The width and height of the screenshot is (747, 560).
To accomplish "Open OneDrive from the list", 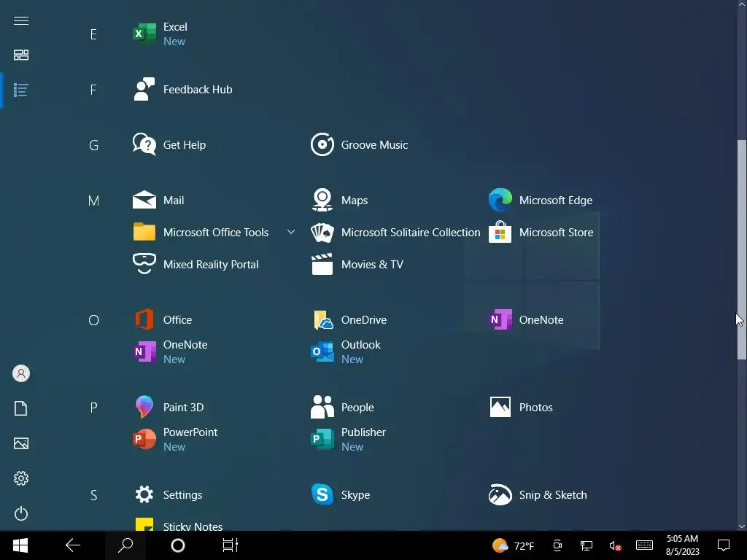I will (x=349, y=320).
